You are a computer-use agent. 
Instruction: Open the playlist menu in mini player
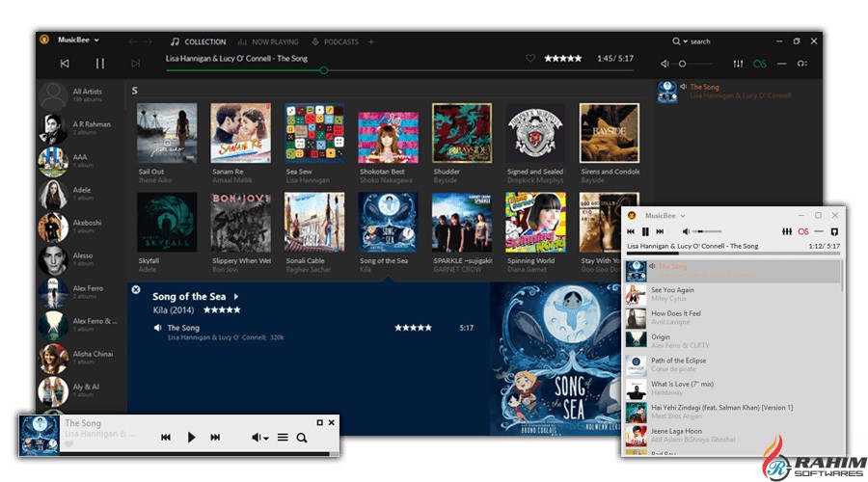click(x=283, y=438)
